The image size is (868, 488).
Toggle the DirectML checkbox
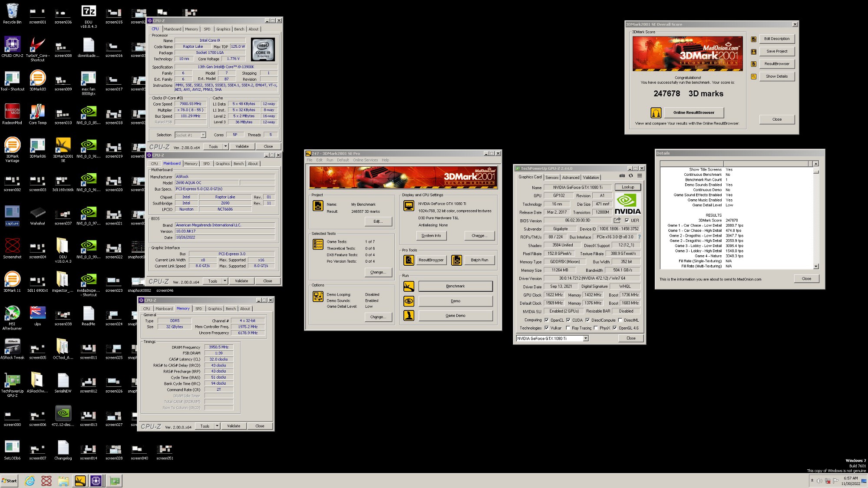pyautogui.click(x=620, y=320)
